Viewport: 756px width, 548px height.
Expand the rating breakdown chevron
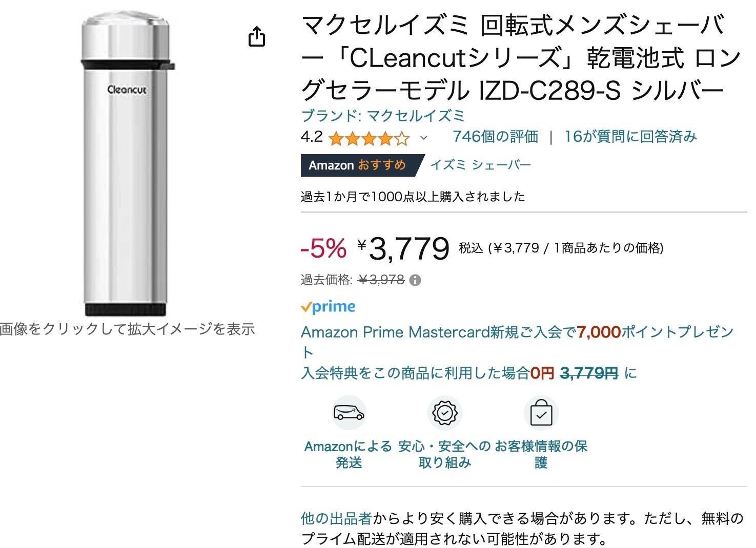click(423, 138)
